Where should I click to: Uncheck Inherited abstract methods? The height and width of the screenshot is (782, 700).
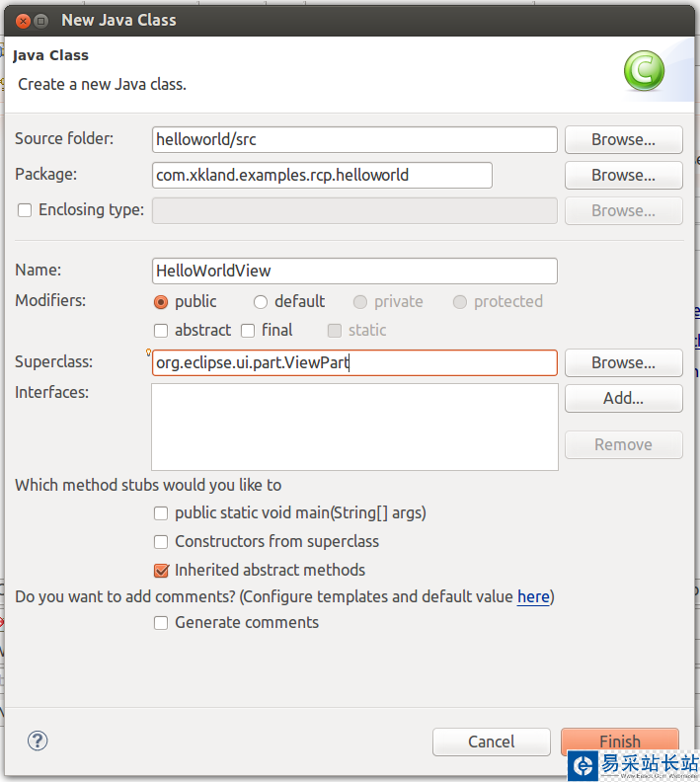click(x=161, y=571)
